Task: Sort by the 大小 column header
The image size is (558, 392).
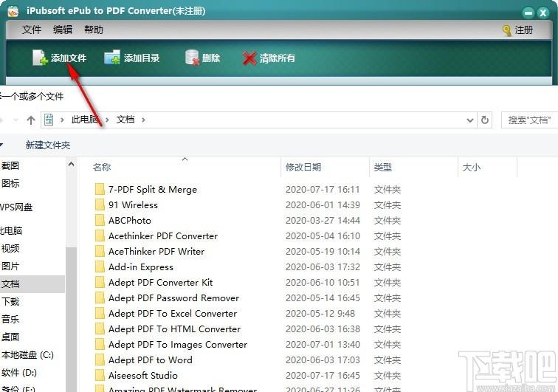Action: pos(471,168)
